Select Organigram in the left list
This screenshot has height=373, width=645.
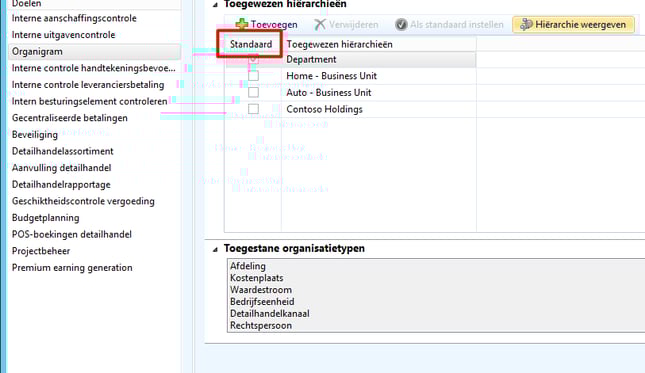point(94,51)
